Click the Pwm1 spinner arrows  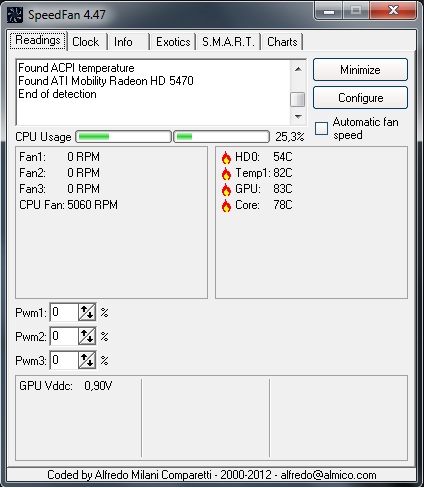point(87,312)
